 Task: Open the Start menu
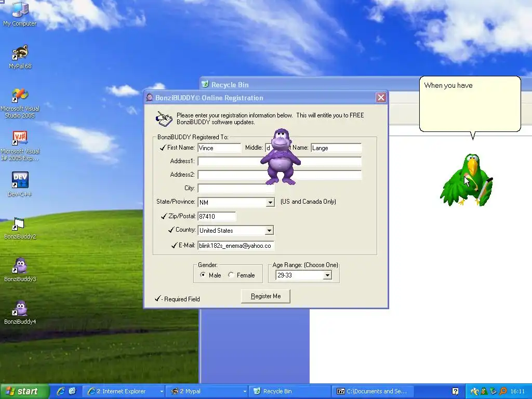point(24,391)
